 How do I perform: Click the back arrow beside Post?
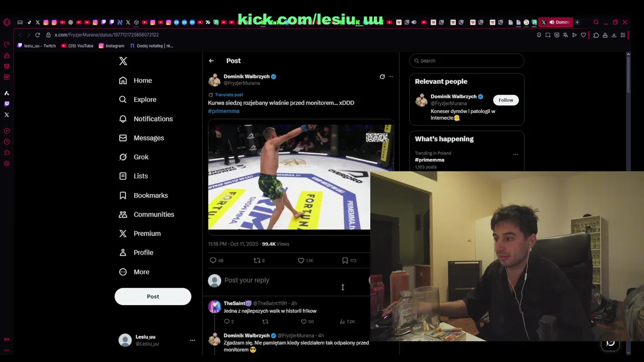pos(211,61)
